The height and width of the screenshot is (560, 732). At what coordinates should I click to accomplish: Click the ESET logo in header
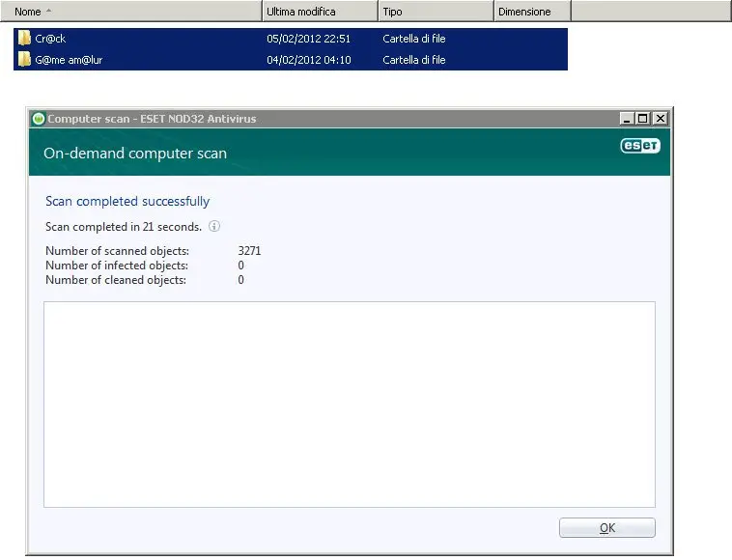pyautogui.click(x=640, y=146)
